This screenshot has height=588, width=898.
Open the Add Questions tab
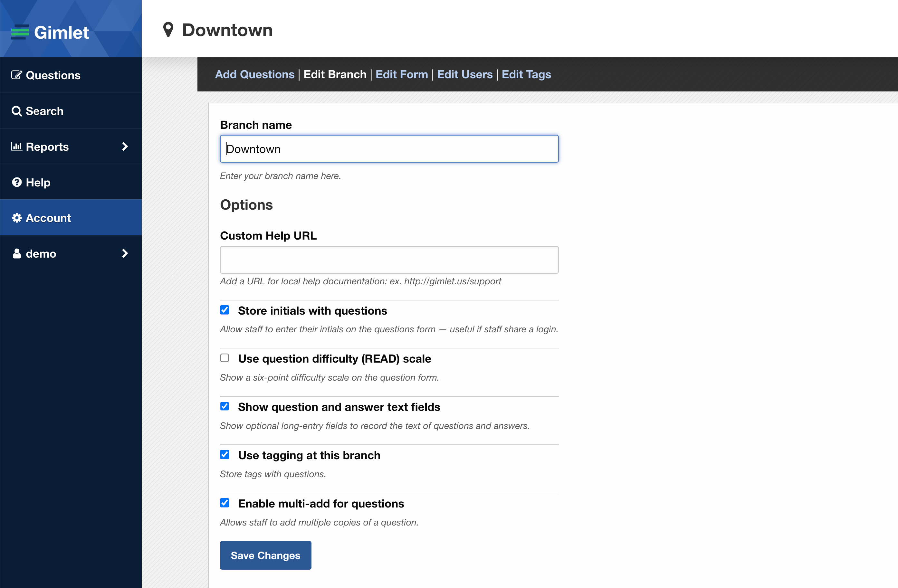pos(255,74)
